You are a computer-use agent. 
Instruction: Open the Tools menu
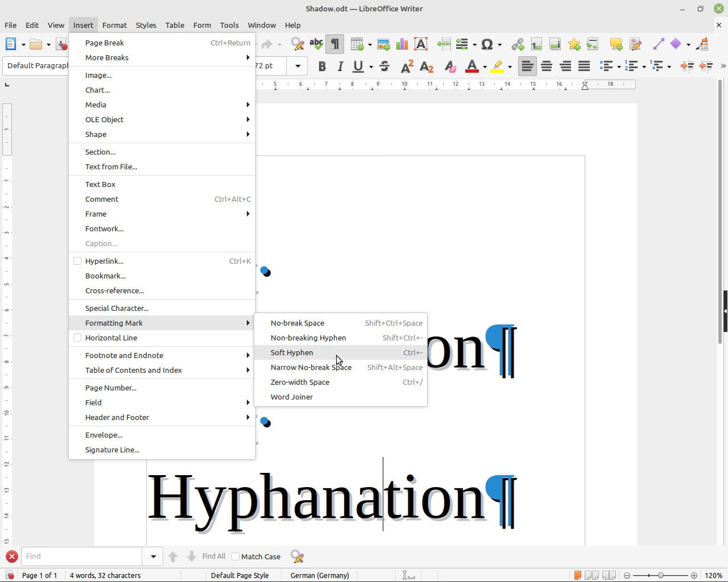229,25
